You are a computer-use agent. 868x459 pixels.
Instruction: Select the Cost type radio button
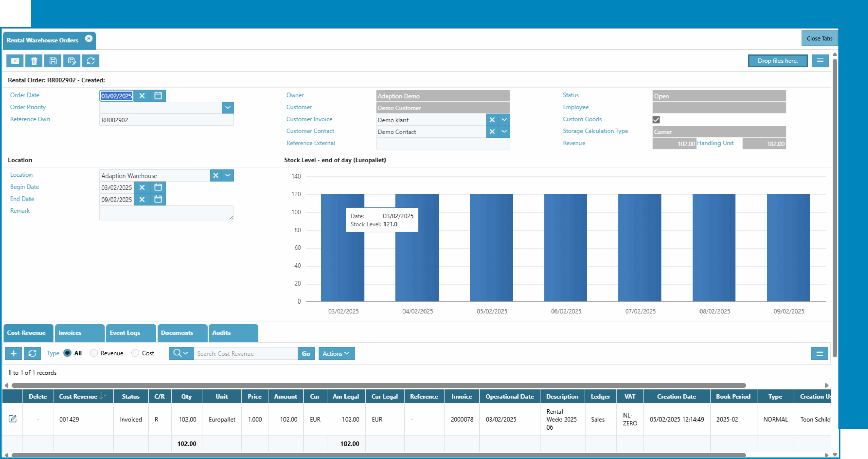point(135,353)
